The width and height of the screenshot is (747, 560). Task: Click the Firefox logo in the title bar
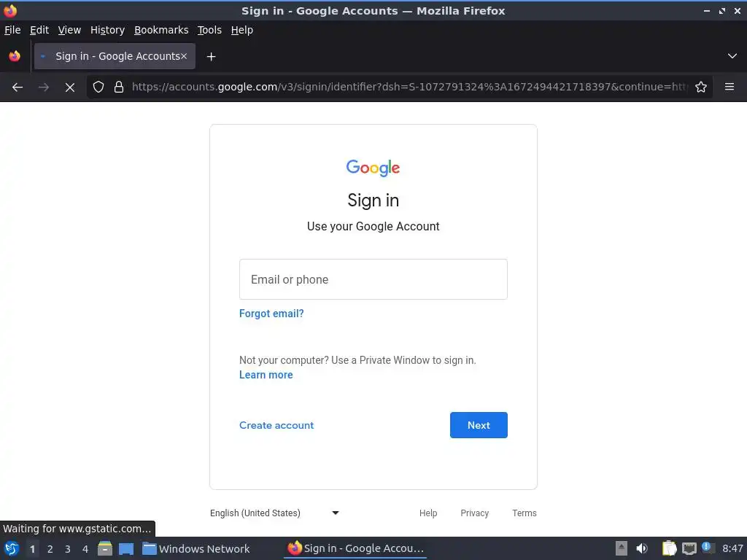tap(10, 10)
